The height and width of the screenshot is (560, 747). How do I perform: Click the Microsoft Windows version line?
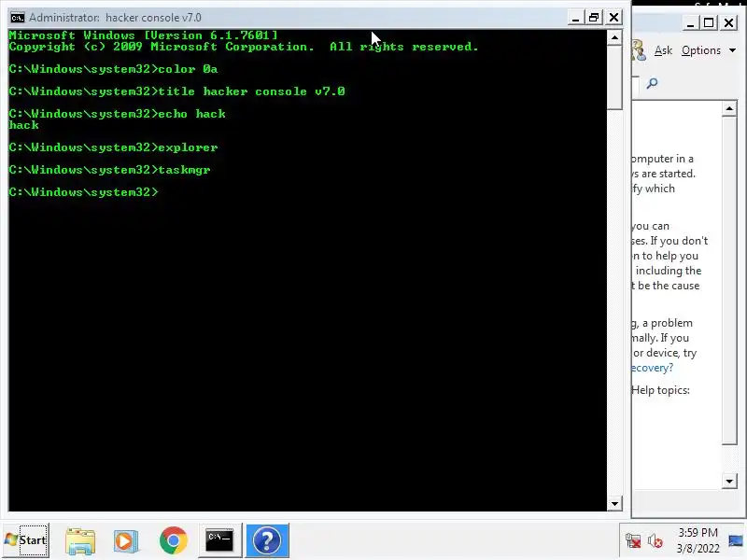(143, 35)
